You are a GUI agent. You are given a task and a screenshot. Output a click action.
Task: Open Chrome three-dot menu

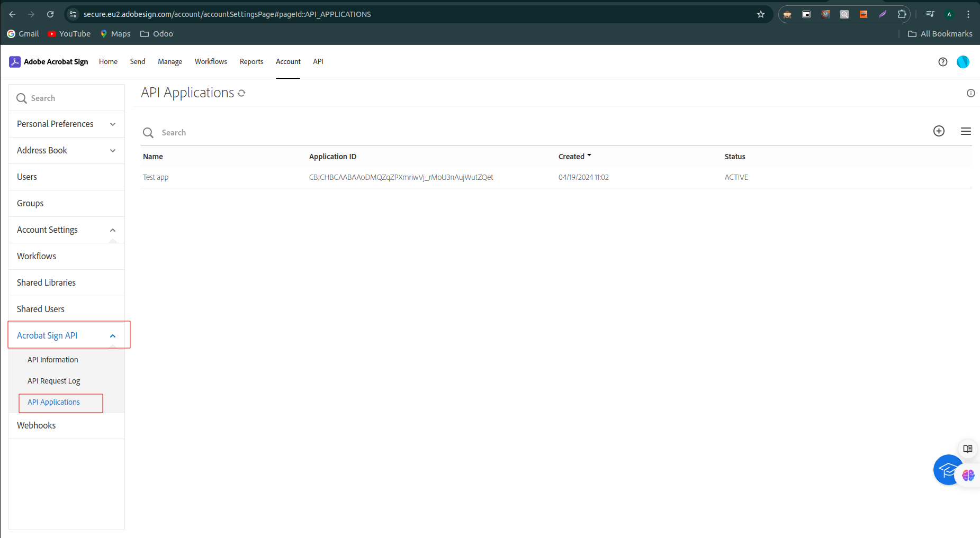pos(968,14)
